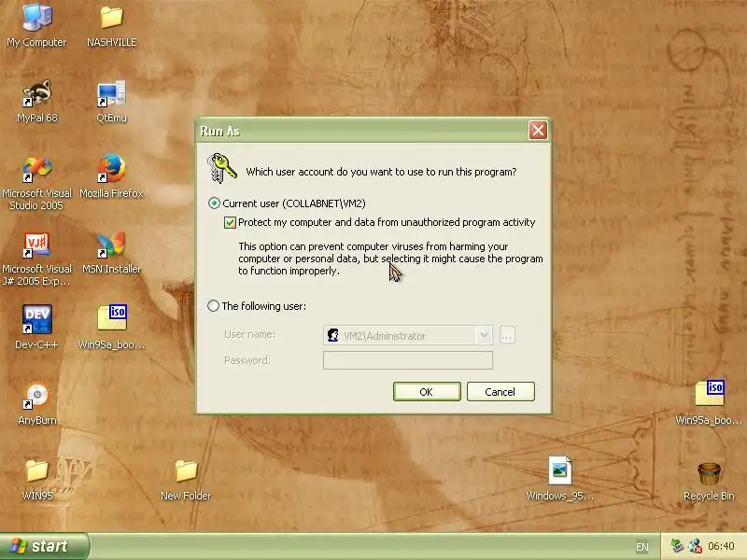Click the virus warning description text

click(x=390, y=259)
